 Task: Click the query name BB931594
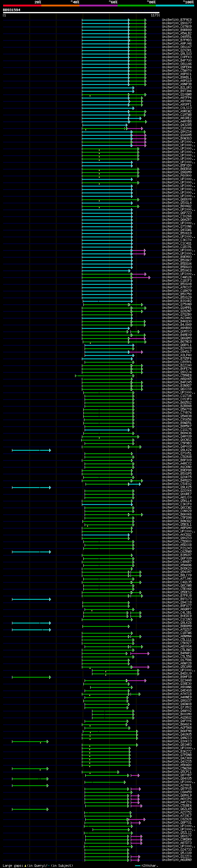[11, 10]
